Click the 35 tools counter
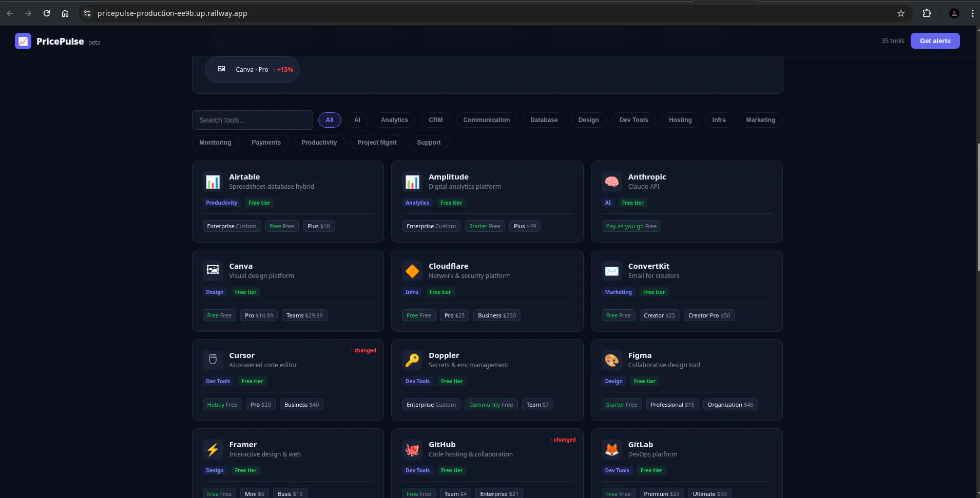 893,41
